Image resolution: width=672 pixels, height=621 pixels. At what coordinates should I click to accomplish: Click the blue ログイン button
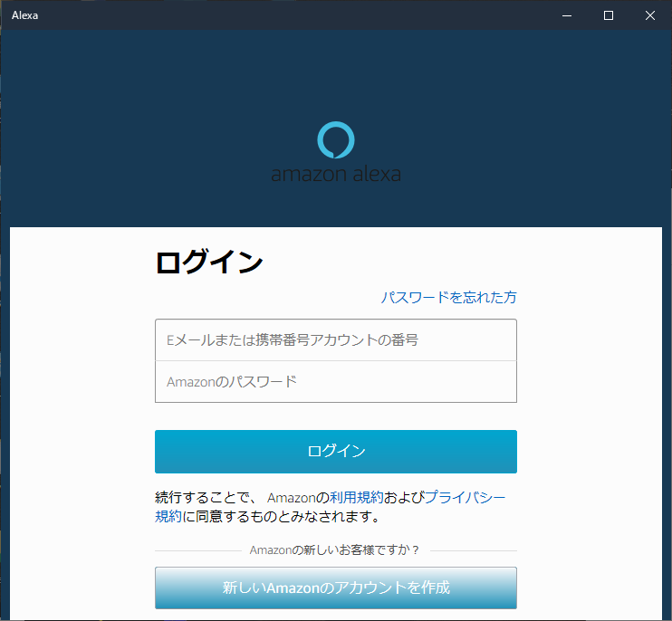[x=336, y=452]
